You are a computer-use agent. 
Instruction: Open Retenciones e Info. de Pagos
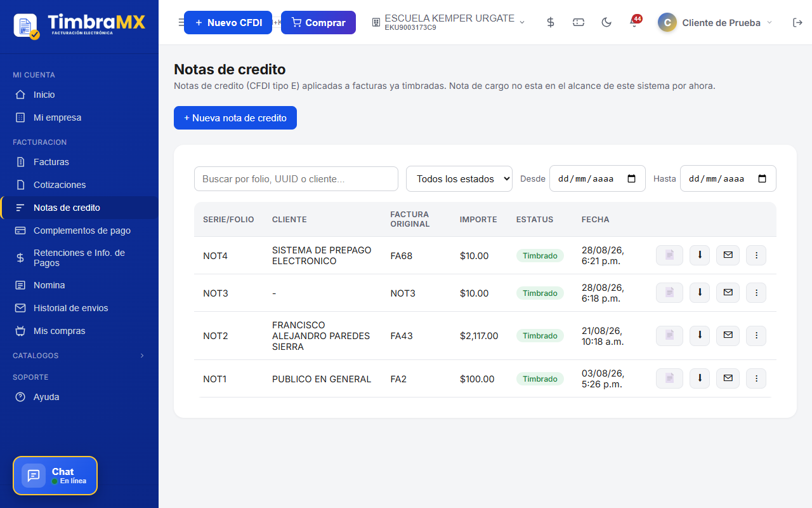coord(79,258)
